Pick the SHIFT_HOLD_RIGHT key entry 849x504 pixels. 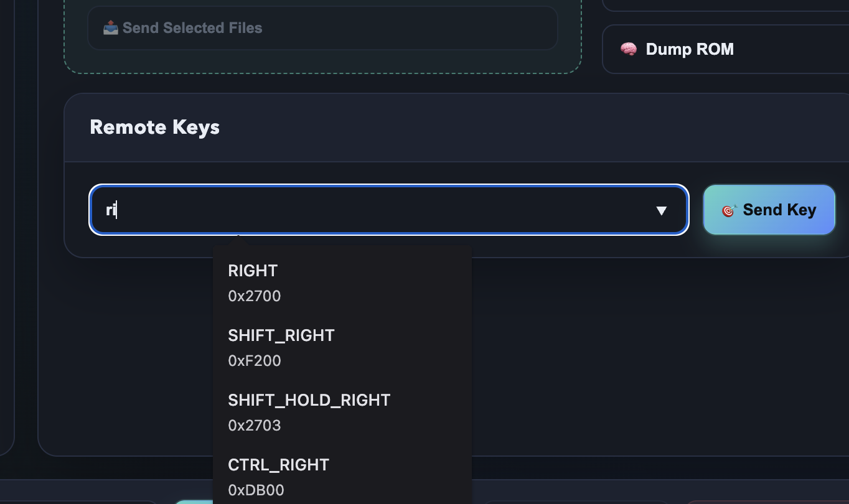(x=309, y=400)
